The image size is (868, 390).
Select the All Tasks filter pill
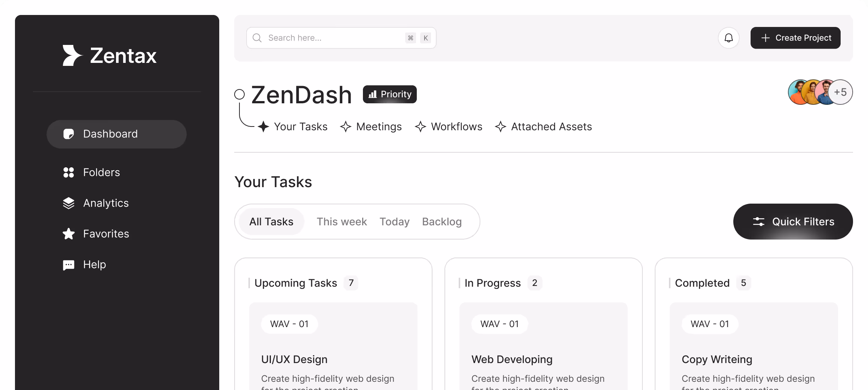click(271, 222)
